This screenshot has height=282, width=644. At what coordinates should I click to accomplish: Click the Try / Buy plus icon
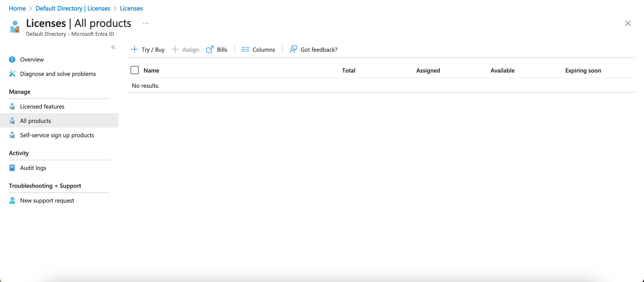(134, 49)
